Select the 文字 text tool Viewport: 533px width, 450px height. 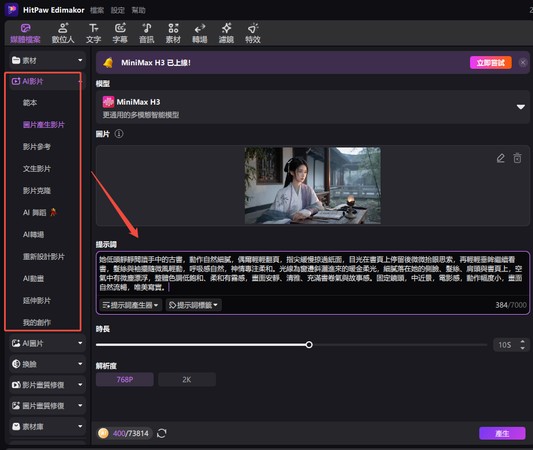(x=93, y=33)
